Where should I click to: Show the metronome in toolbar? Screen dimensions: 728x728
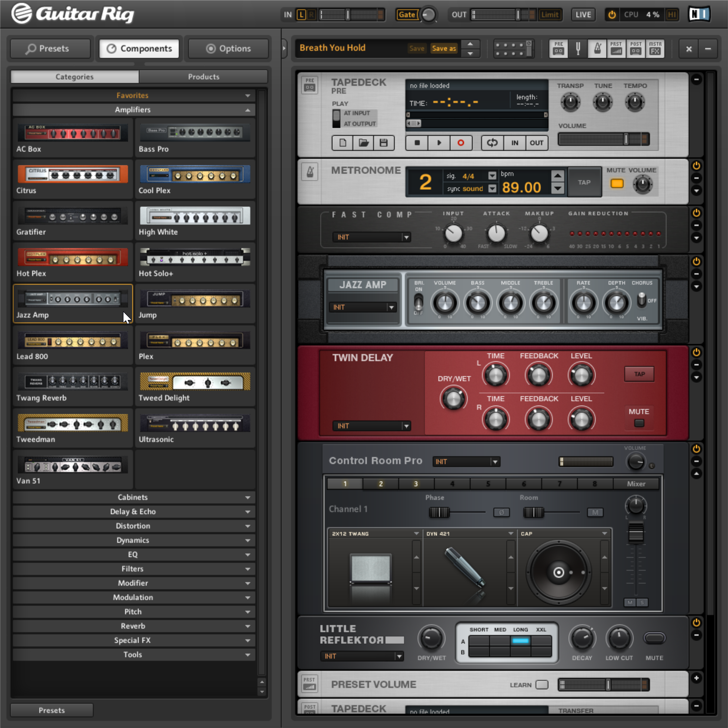597,48
